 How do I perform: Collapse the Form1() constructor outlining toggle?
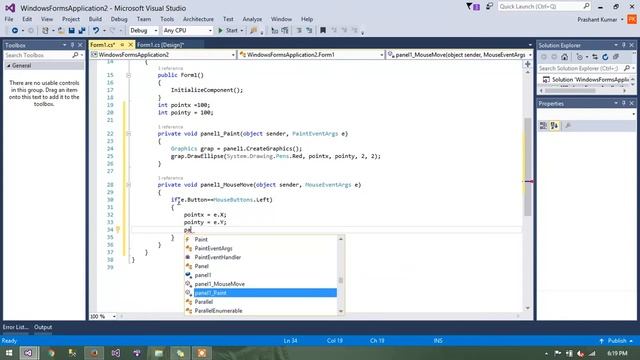(128, 76)
